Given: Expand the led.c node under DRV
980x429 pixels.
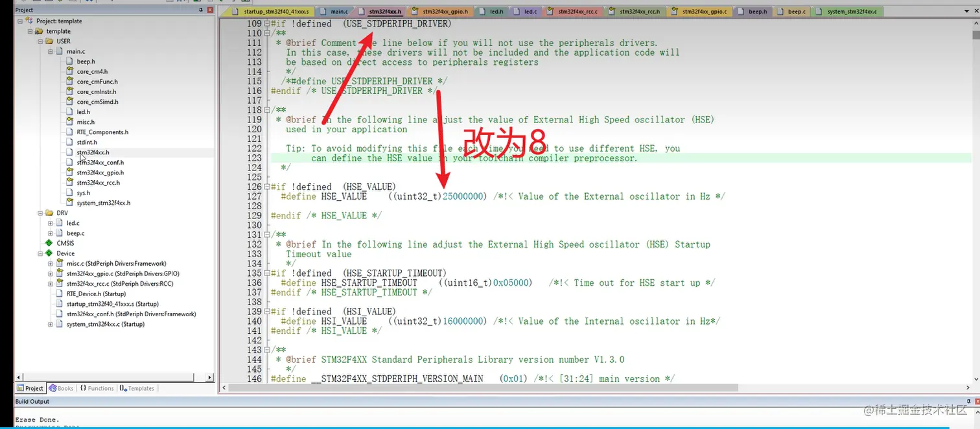Looking at the screenshot, I should click(51, 223).
